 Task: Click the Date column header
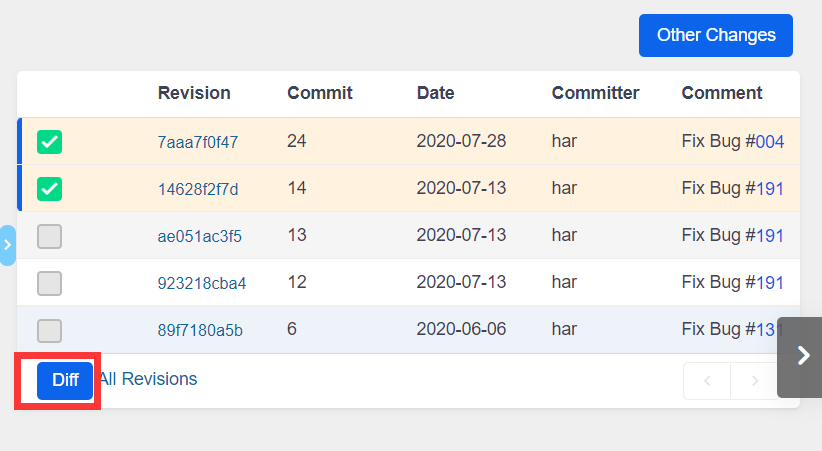[x=435, y=93]
